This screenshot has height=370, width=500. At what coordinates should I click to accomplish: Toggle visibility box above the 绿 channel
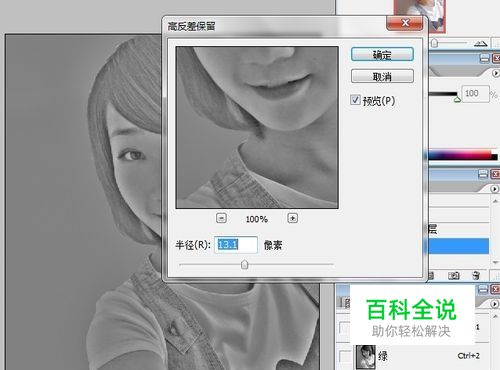pos(344,328)
